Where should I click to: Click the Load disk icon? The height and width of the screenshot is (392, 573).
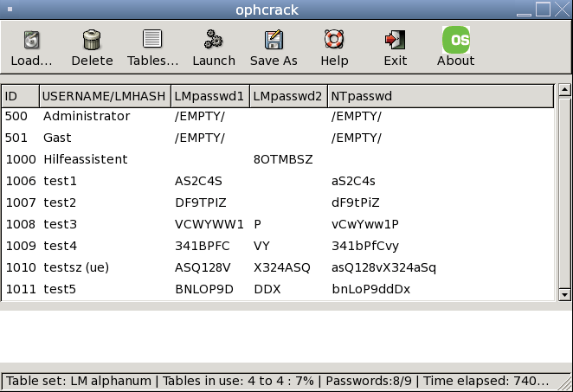tap(31, 40)
